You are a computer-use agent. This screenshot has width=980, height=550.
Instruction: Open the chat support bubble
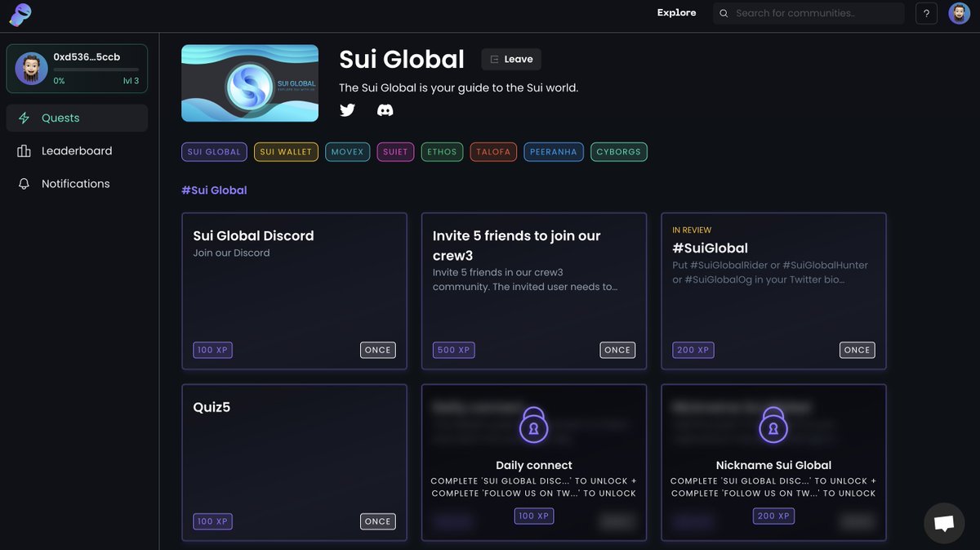pyautogui.click(x=944, y=523)
